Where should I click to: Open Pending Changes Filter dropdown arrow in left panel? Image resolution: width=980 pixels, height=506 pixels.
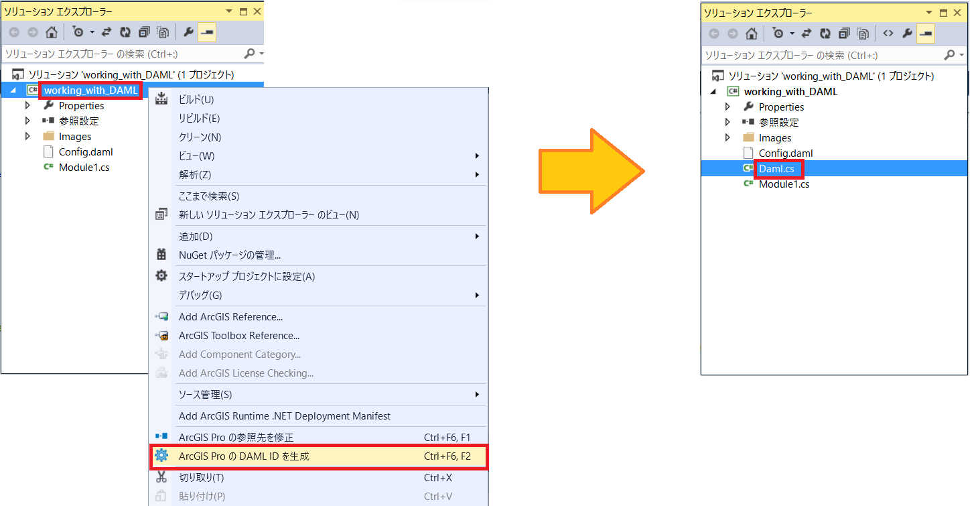(x=92, y=32)
